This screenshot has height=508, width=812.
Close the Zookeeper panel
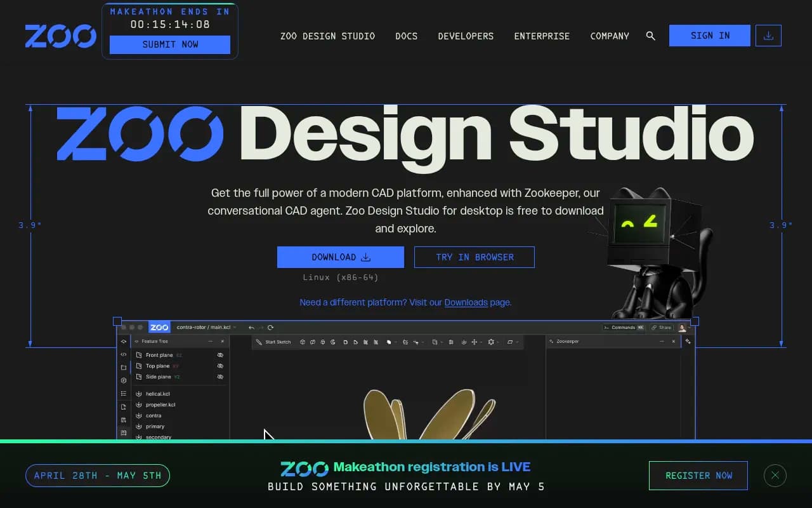click(674, 342)
